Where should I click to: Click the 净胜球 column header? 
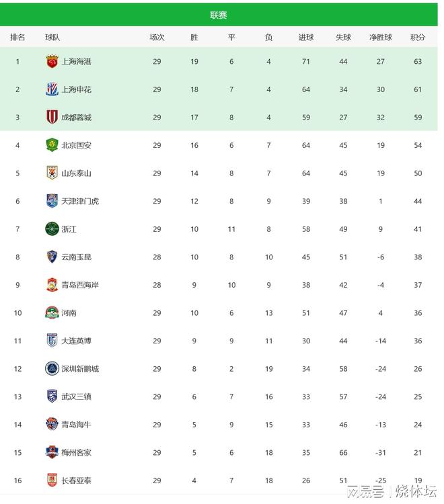380,38
